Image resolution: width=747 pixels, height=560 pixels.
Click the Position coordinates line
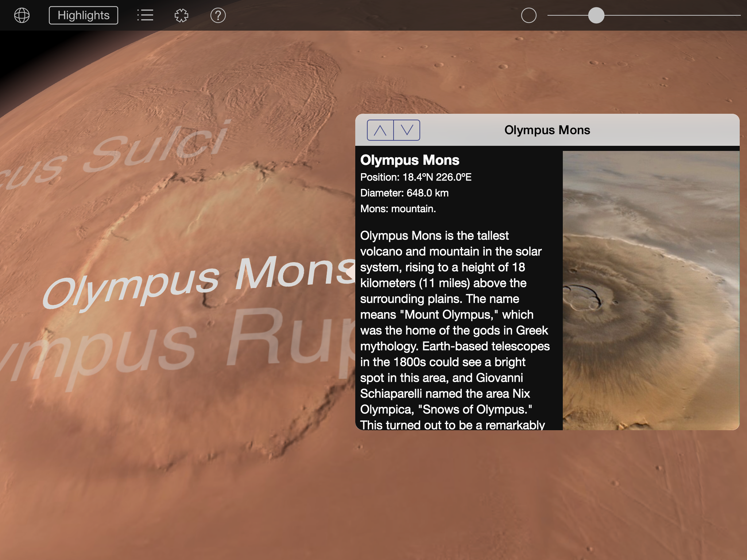point(415,177)
